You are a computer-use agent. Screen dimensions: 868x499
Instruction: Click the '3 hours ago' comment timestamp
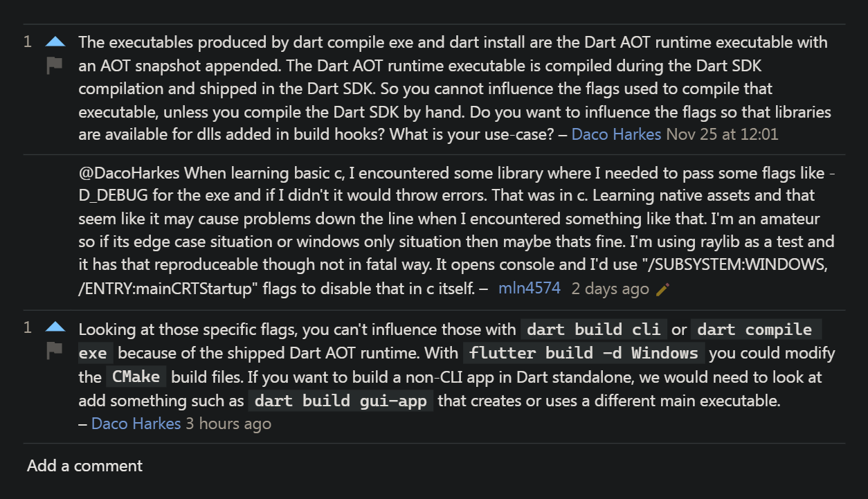tap(228, 424)
